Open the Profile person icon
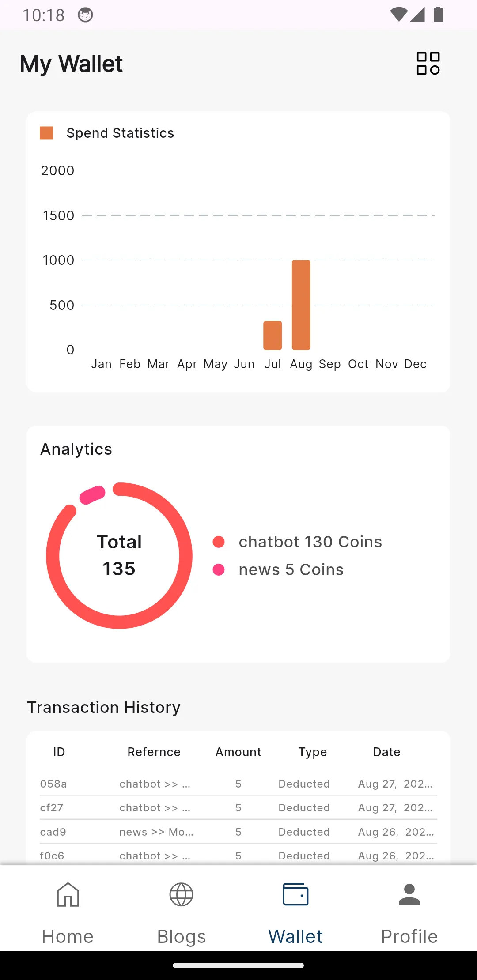The width and height of the screenshot is (477, 980). click(409, 894)
